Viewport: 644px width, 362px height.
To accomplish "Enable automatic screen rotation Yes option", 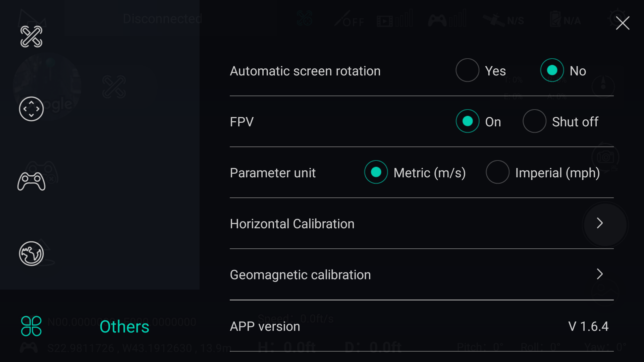I will click(x=468, y=70).
